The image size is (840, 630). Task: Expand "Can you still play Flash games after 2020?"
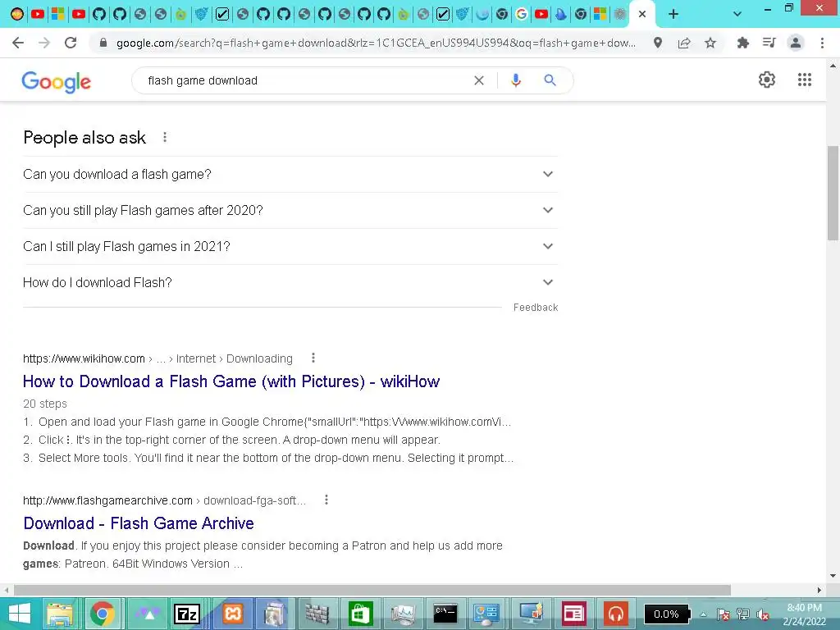[x=290, y=211]
